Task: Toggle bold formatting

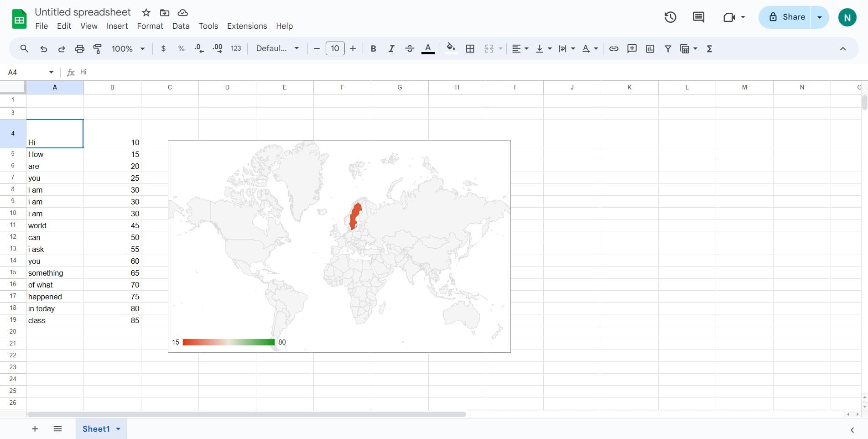Action: pyautogui.click(x=373, y=49)
